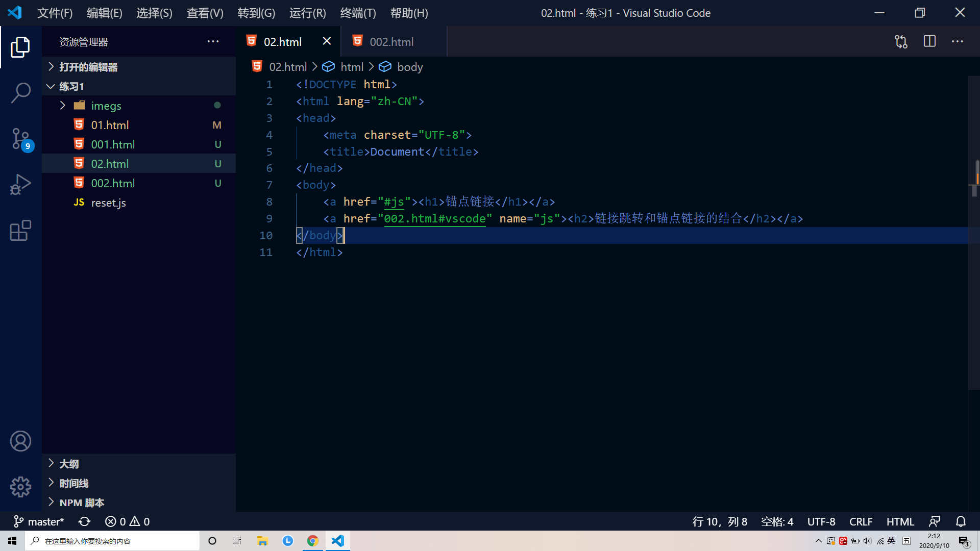Close the 02.html editor tab
Screen dimensions: 980x551
[x=327, y=41]
